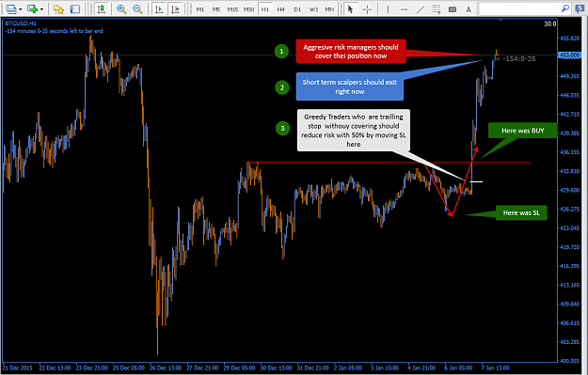Click the 400.055 price axis value

click(x=569, y=361)
